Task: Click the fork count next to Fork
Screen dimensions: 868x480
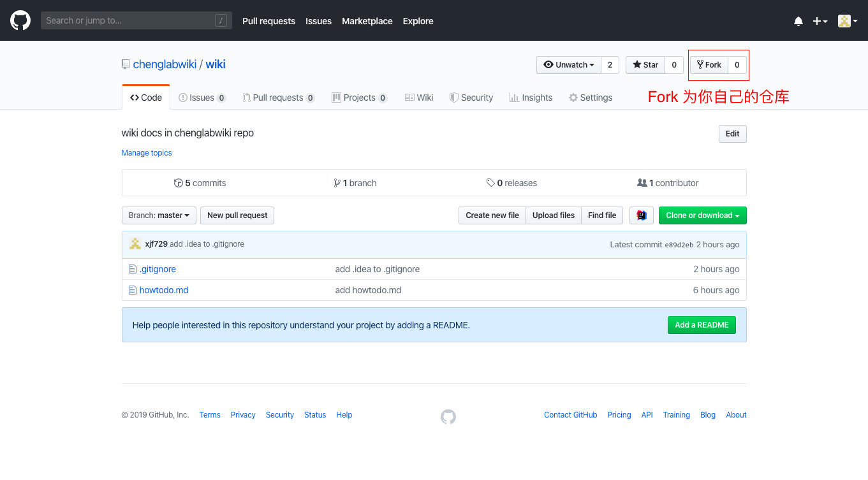Action: tap(737, 65)
